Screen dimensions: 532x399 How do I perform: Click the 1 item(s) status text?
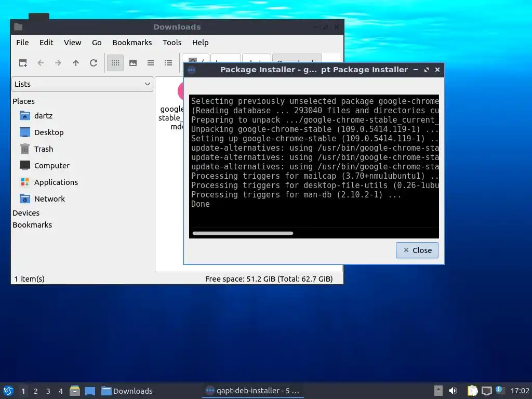pyautogui.click(x=30, y=279)
